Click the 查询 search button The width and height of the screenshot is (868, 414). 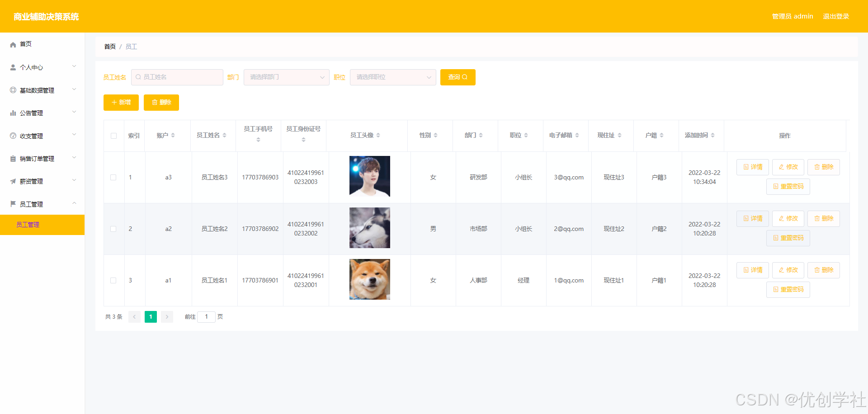(x=458, y=77)
